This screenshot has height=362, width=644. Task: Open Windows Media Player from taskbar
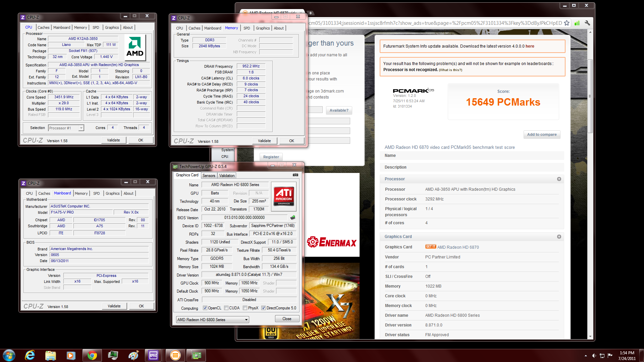click(71, 355)
